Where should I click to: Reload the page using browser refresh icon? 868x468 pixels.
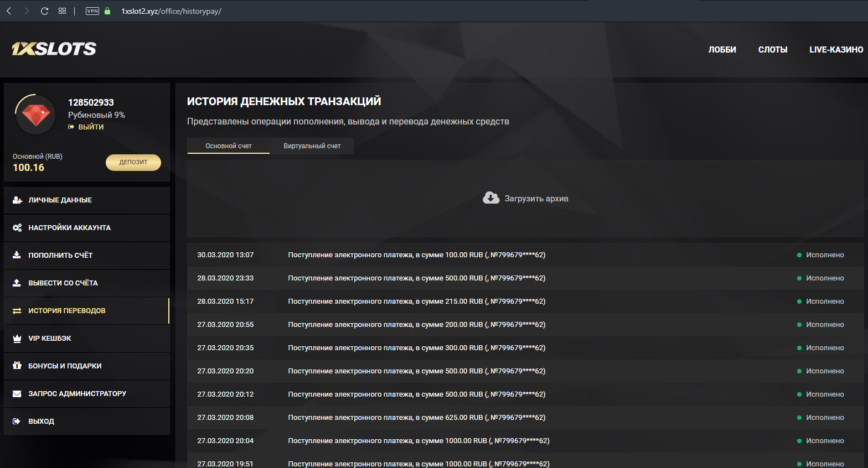(44, 11)
